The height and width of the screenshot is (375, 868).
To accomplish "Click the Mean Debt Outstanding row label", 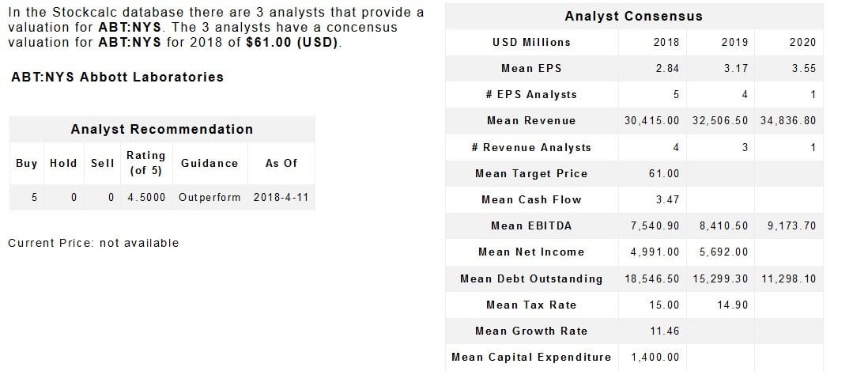I will 531,278.
